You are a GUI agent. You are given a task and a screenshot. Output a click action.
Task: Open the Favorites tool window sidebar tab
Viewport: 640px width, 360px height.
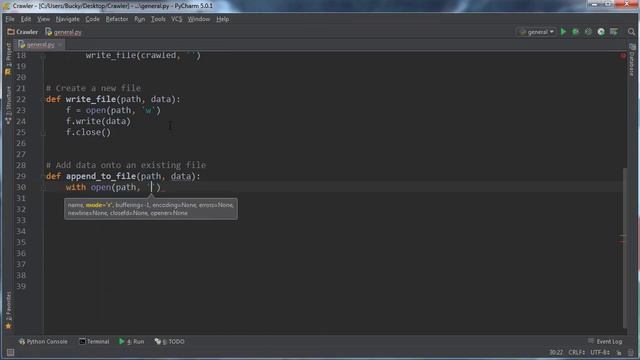(8, 310)
